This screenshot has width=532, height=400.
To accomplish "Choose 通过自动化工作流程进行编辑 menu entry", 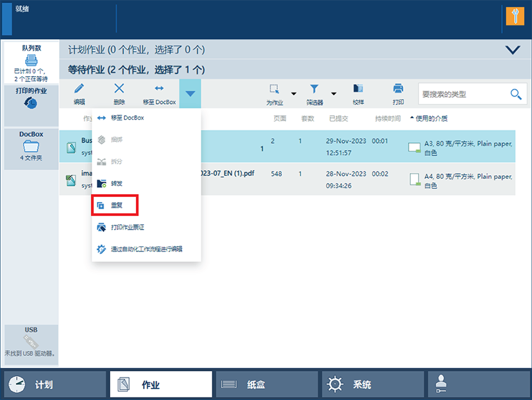I will point(145,249).
